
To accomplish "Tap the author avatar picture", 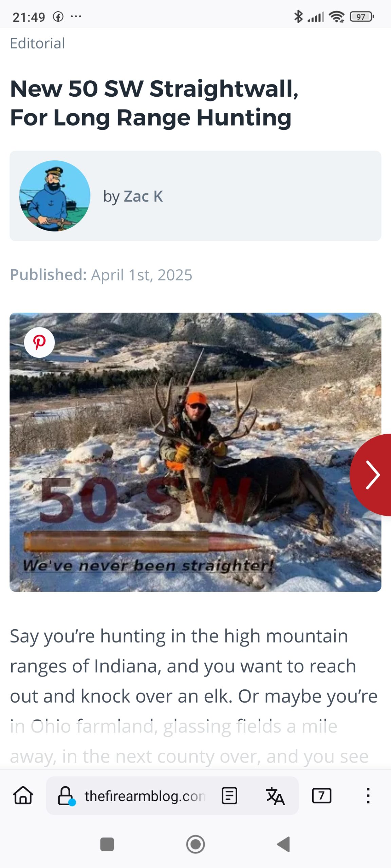I will 55,196.
